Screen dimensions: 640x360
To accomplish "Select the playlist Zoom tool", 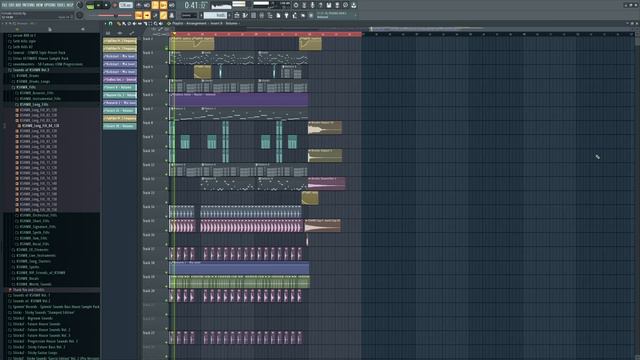I will coord(156,24).
